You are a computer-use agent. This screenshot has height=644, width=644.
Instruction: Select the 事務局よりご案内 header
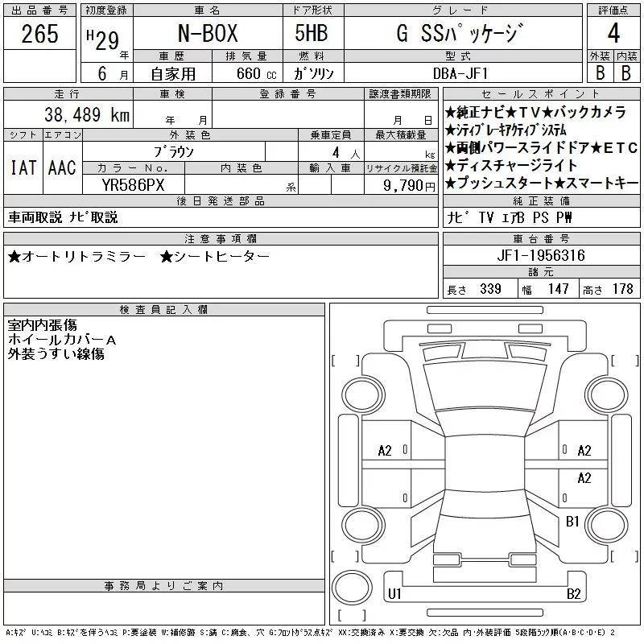[163, 586]
